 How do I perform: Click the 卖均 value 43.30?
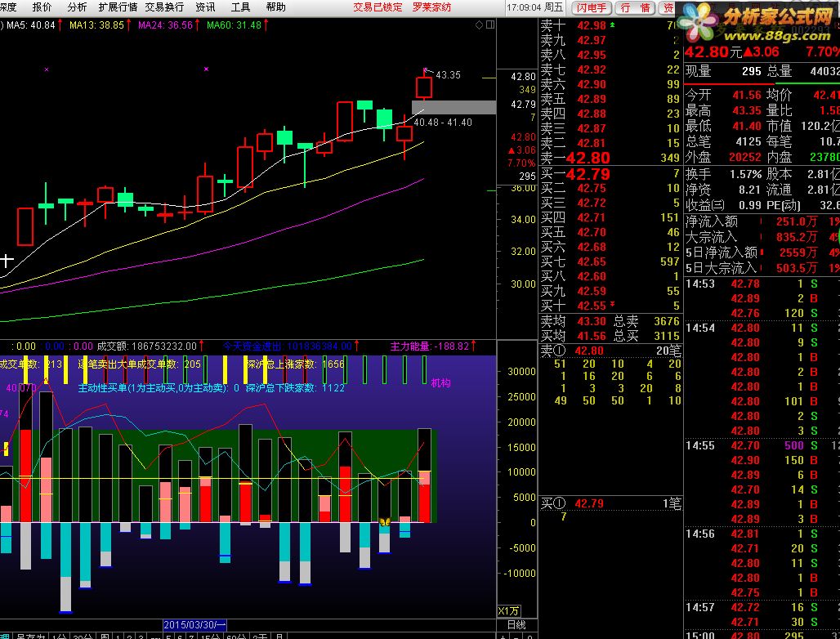[x=592, y=321]
